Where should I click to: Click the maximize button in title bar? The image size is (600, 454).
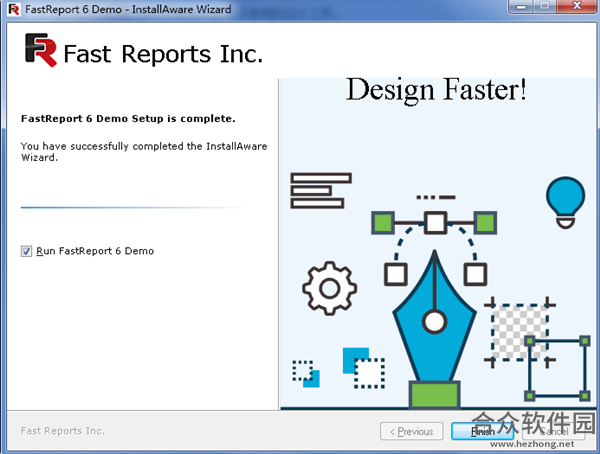click(x=546, y=6)
